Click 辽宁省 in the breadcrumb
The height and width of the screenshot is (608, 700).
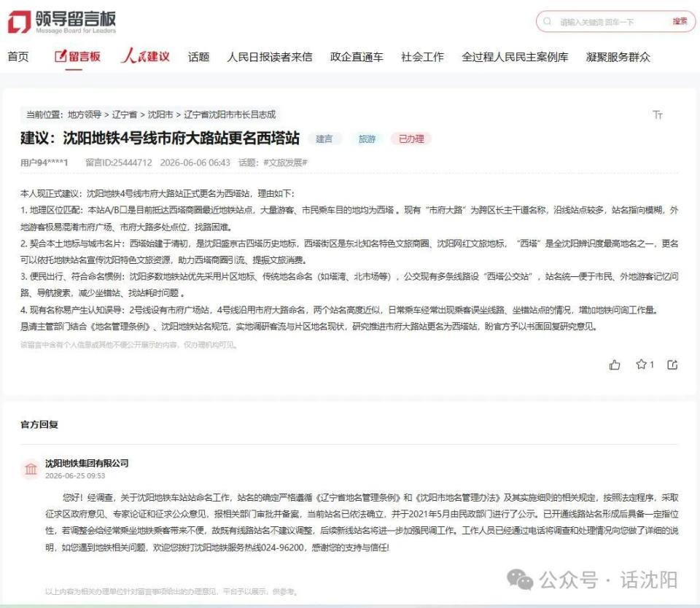coord(125,114)
